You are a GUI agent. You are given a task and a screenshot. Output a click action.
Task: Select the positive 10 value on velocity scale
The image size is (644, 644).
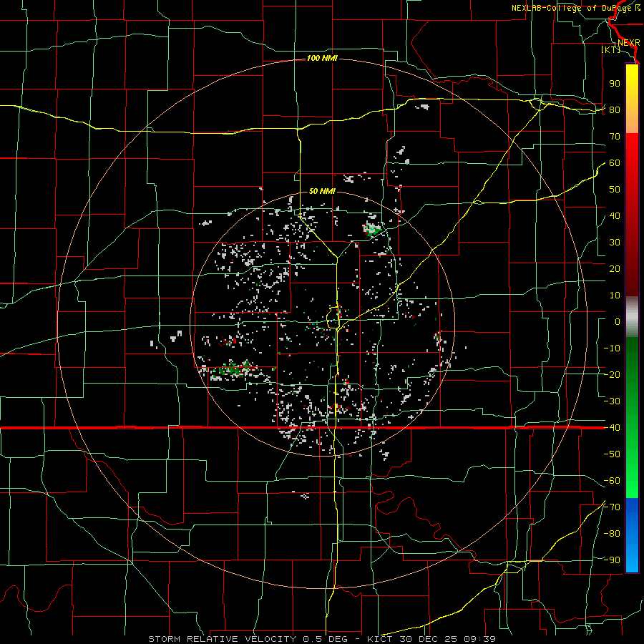[615, 296]
